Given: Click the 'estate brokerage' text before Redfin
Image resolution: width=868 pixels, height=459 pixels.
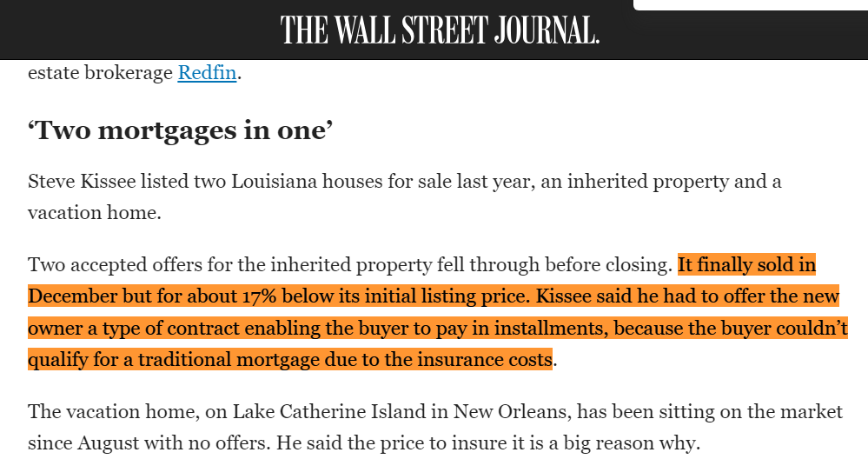Looking at the screenshot, I should [100, 73].
